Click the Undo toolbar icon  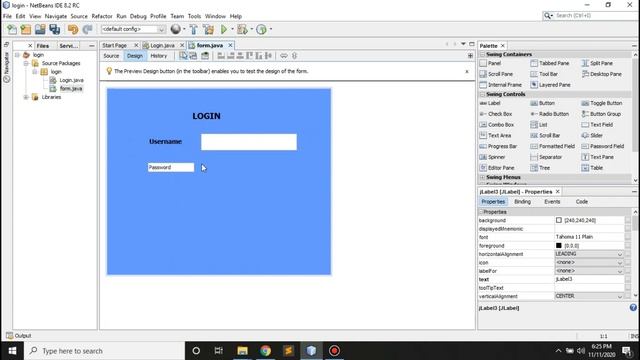pos(73,29)
